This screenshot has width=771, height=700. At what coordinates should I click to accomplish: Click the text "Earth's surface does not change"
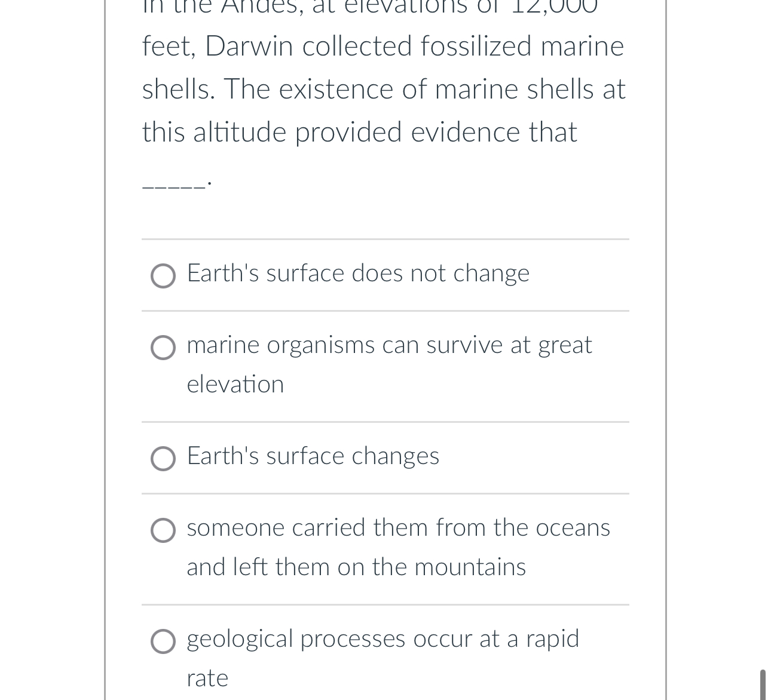coord(358,273)
